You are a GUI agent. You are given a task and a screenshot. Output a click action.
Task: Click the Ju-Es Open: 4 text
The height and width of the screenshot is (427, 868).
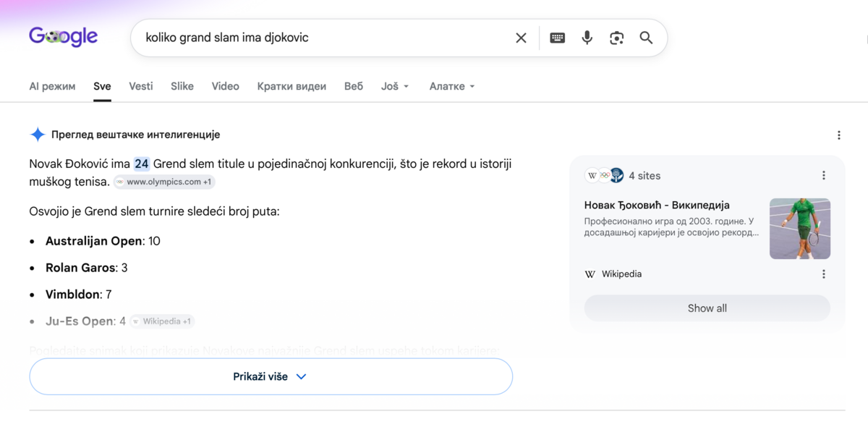click(85, 321)
